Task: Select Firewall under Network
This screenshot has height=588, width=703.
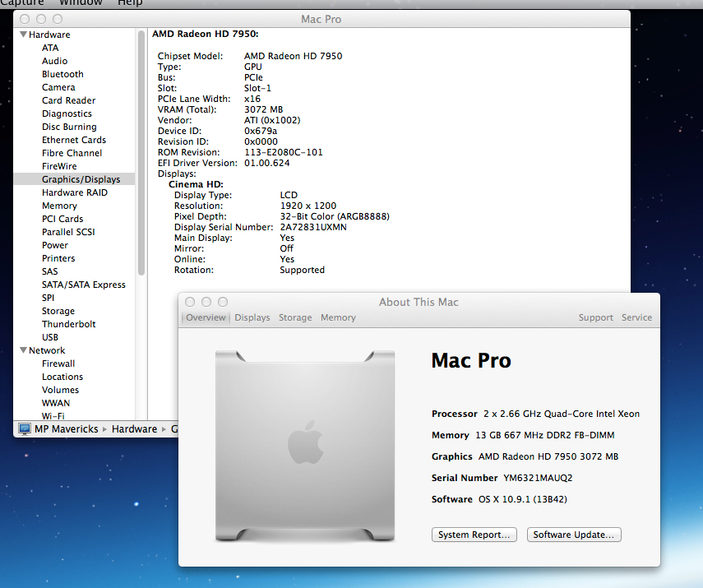Action: coord(58,363)
